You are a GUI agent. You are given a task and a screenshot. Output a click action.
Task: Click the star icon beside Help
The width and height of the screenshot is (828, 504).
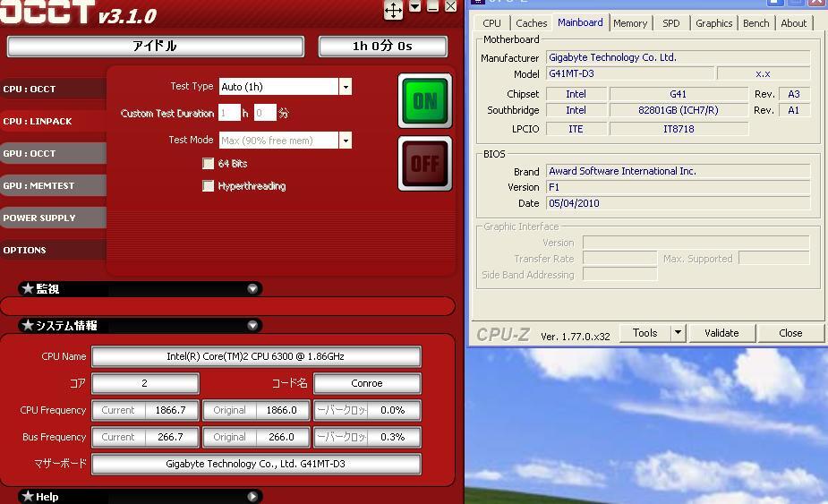click(x=28, y=496)
